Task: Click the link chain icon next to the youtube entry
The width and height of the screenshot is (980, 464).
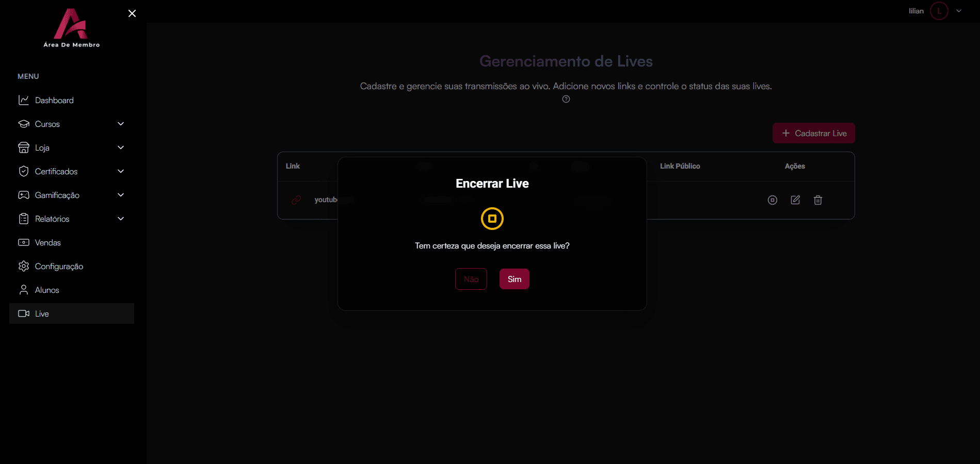Action: pos(296,200)
